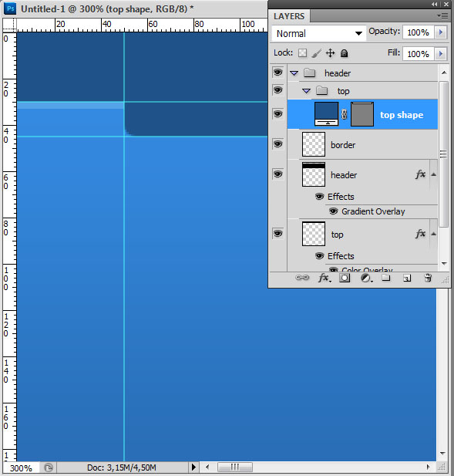This screenshot has height=476, width=454.
Task: Open the Opacity slider arrow
Action: click(x=441, y=32)
